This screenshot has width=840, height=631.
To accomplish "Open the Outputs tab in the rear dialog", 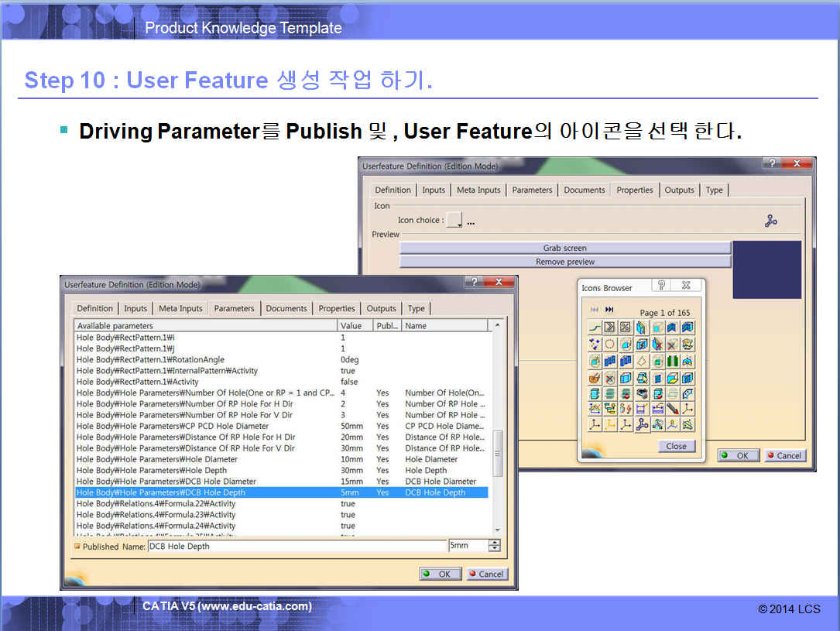I will pos(679,190).
